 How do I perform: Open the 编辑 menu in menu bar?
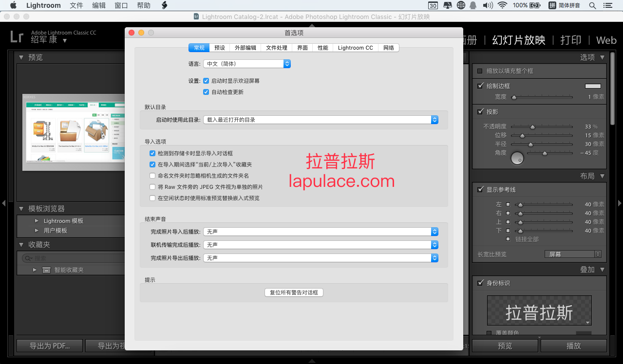[x=99, y=5]
